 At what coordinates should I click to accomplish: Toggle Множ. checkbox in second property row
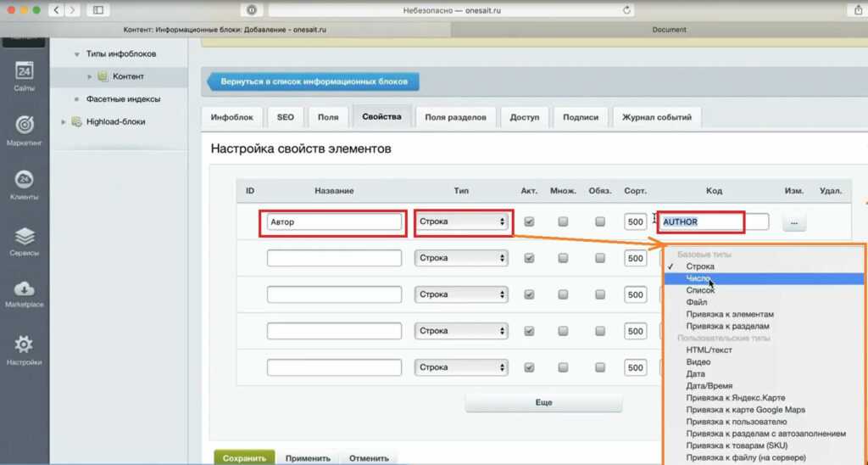563,258
